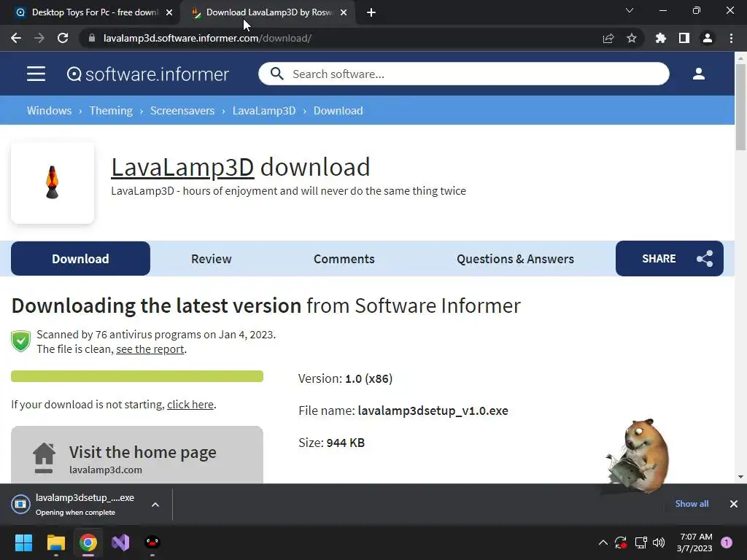747x560 pixels.
Task: Open Chrome profile avatar
Action: 708,38
